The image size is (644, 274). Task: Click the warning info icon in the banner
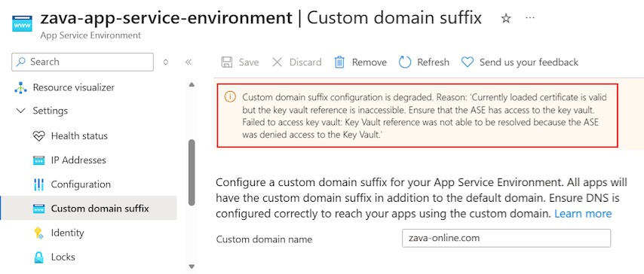(x=230, y=97)
